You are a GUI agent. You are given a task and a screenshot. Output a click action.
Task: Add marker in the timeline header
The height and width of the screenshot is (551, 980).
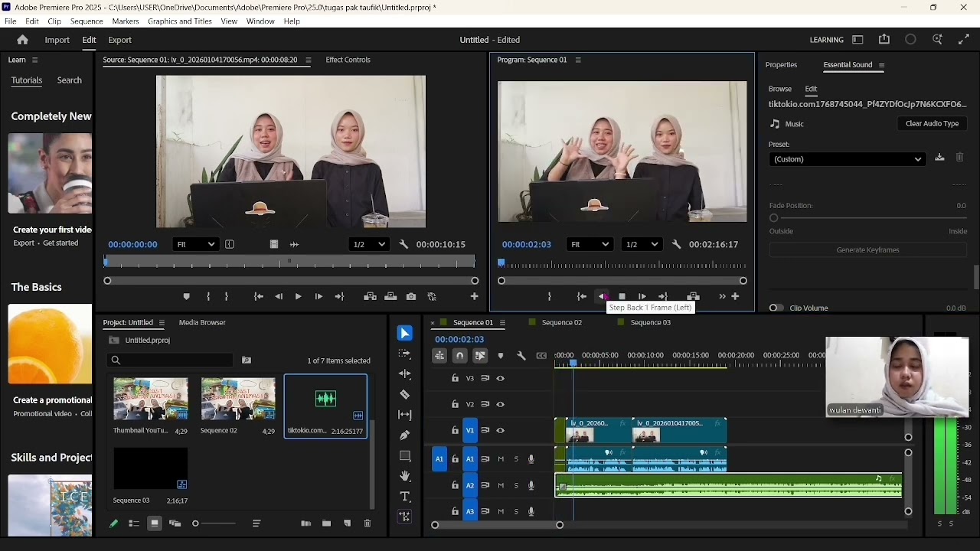click(x=501, y=356)
